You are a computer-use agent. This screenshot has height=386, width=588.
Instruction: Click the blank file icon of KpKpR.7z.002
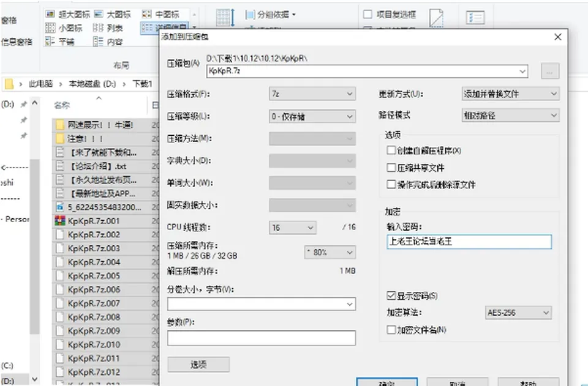[x=60, y=235]
